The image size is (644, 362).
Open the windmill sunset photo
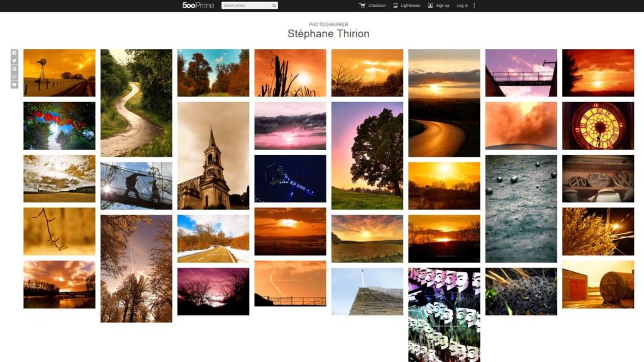pos(59,73)
